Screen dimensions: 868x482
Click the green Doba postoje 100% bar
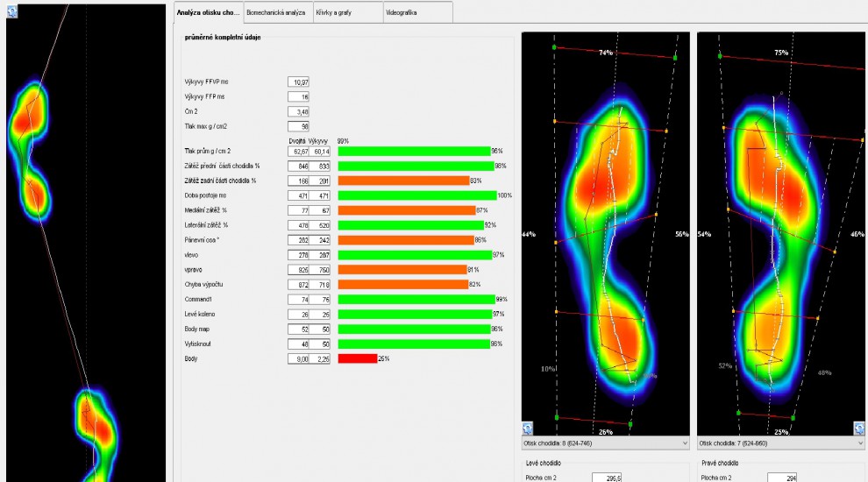(x=416, y=195)
